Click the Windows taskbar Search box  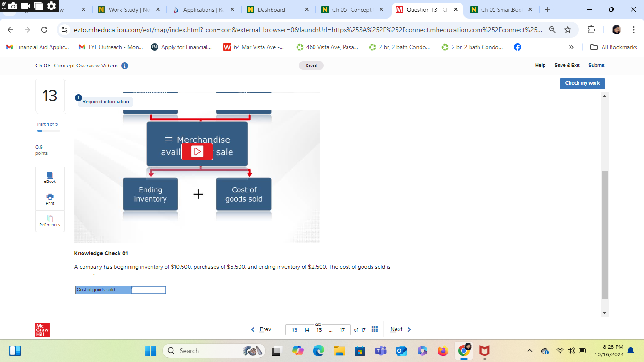coord(215,351)
